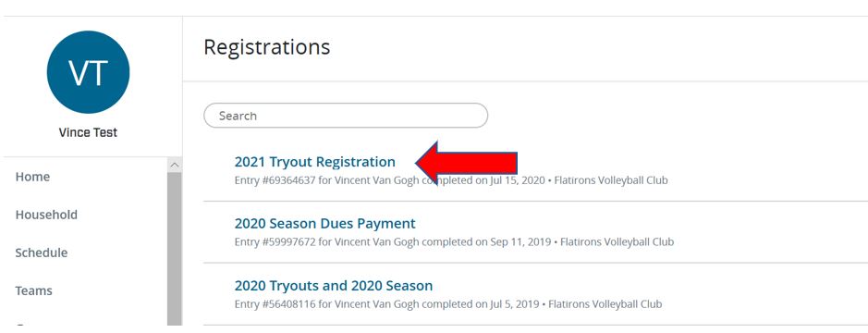This screenshot has width=868, height=333.
Task: Click the sidebar scrollbar up arrow
Action: 175,165
